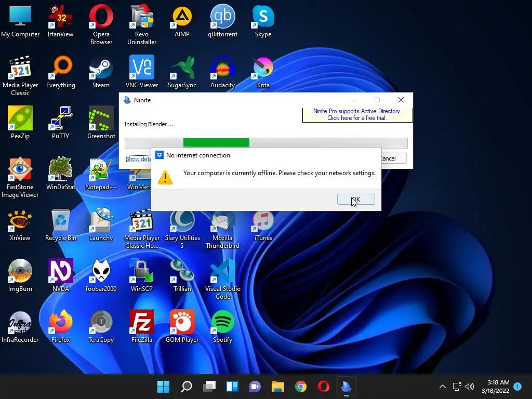The width and height of the screenshot is (532, 399).
Task: Select the Audacity desktop icon
Action: [222, 72]
